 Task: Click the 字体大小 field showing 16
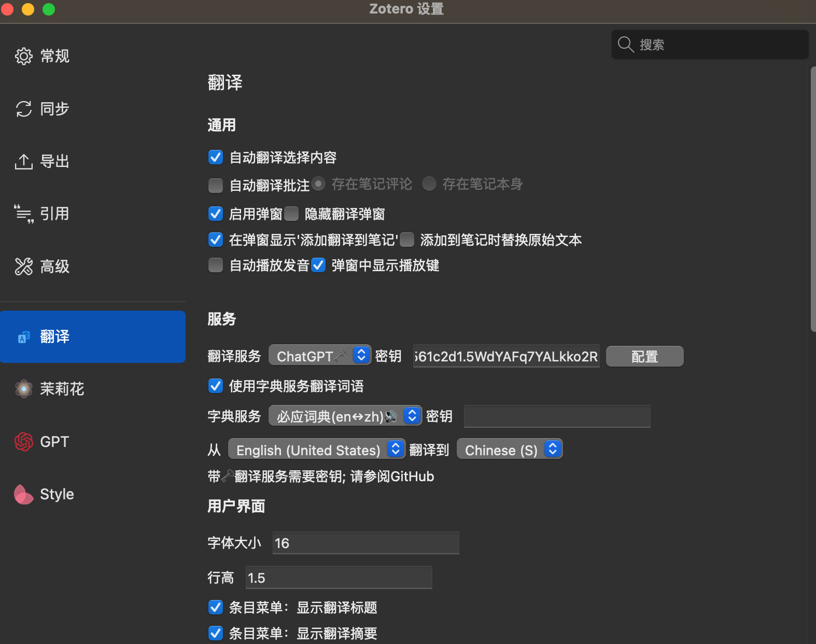[x=366, y=543]
